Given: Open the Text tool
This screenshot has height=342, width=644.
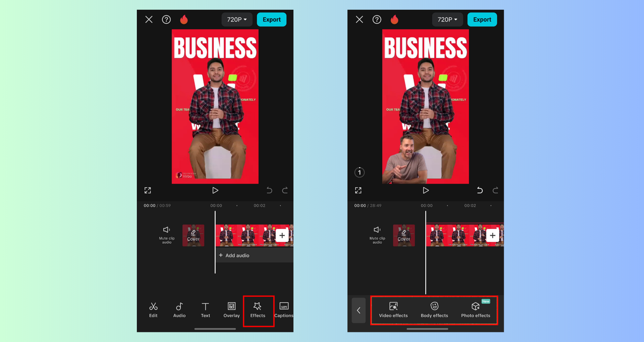Looking at the screenshot, I should pyautogui.click(x=205, y=310).
